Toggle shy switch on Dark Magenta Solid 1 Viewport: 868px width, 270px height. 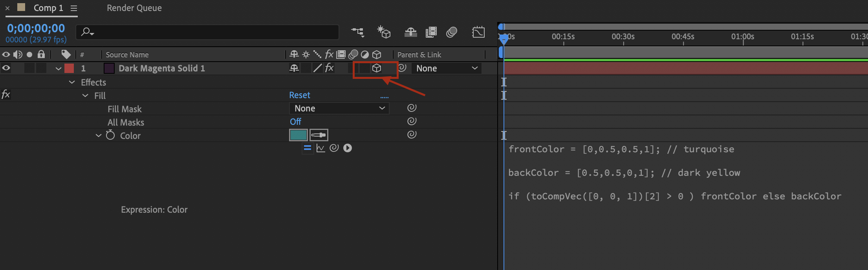[294, 68]
